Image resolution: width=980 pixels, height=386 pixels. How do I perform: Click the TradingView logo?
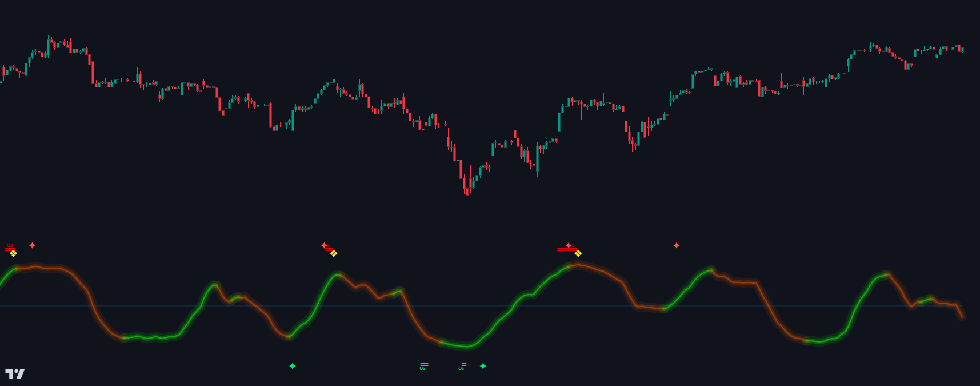[15, 373]
